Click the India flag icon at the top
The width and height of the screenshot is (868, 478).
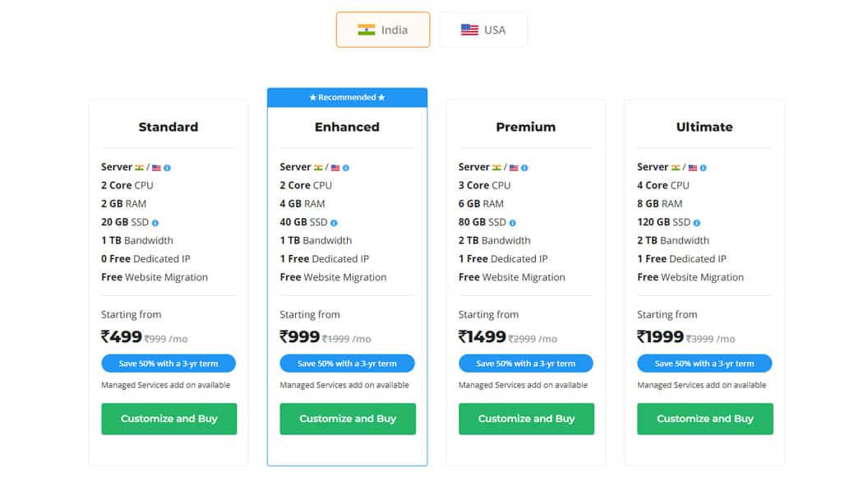pos(367,29)
